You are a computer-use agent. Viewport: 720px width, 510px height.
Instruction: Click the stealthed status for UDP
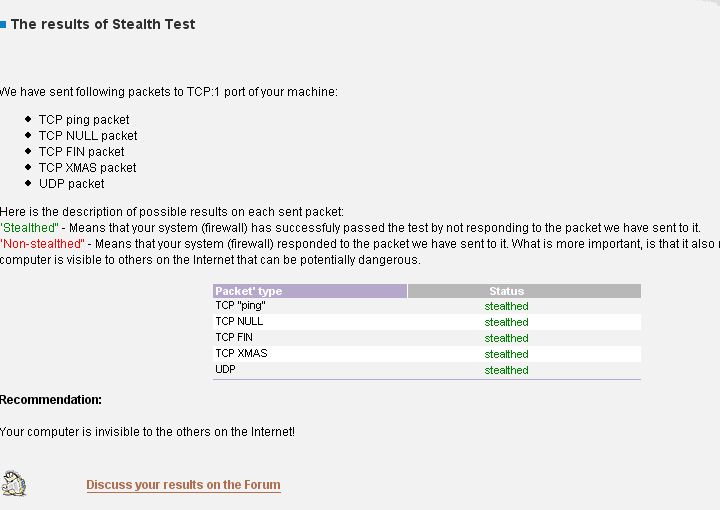(x=506, y=370)
